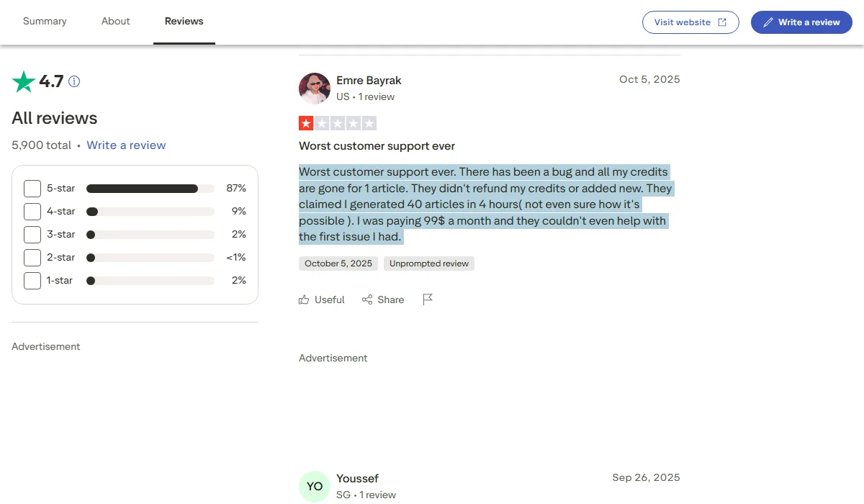
Task: Toggle the 3-star reviews filter
Action: 32,234
